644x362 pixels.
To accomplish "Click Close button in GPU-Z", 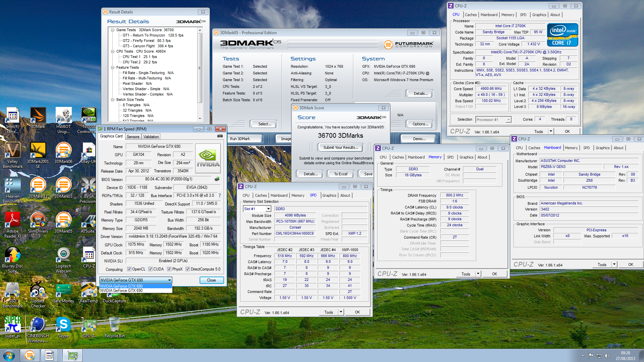I will tap(211, 280).
